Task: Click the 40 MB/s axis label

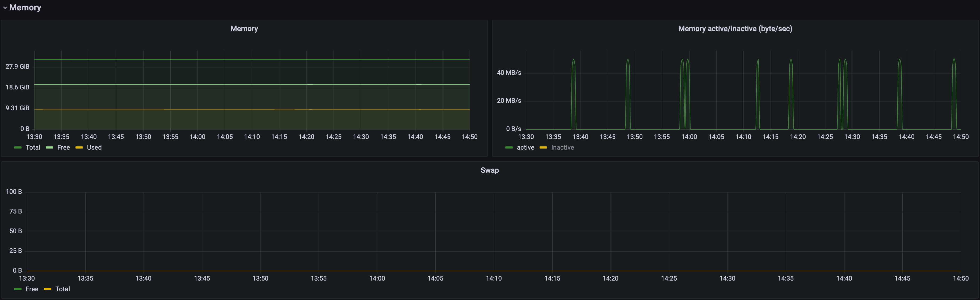Action: pos(509,72)
